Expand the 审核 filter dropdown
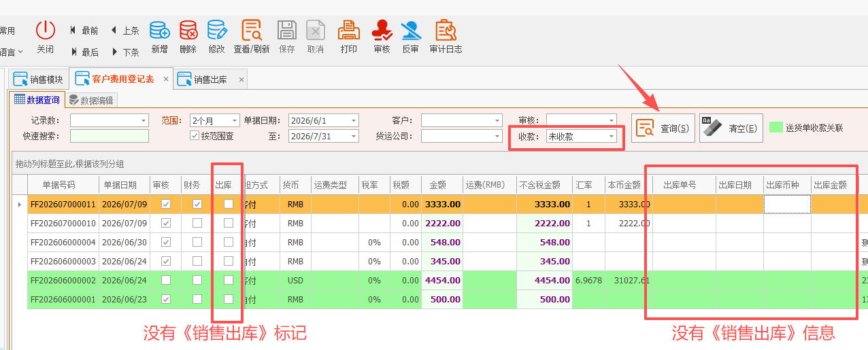The width and height of the screenshot is (868, 350). [x=612, y=120]
